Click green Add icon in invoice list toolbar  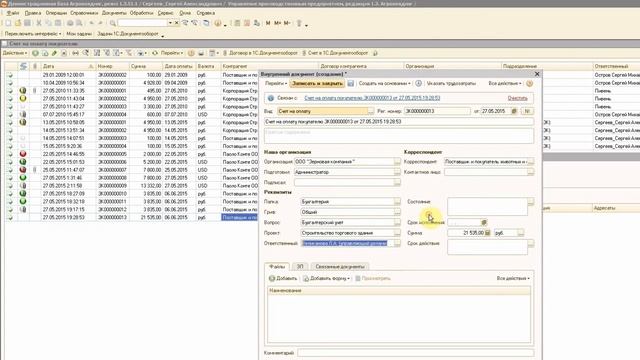pyautogui.click(x=36, y=53)
